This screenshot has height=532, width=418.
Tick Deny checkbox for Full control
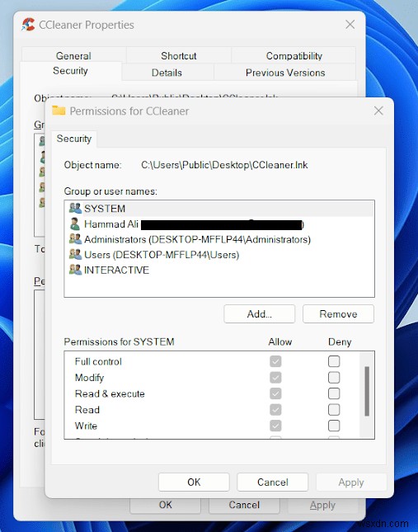(x=334, y=361)
